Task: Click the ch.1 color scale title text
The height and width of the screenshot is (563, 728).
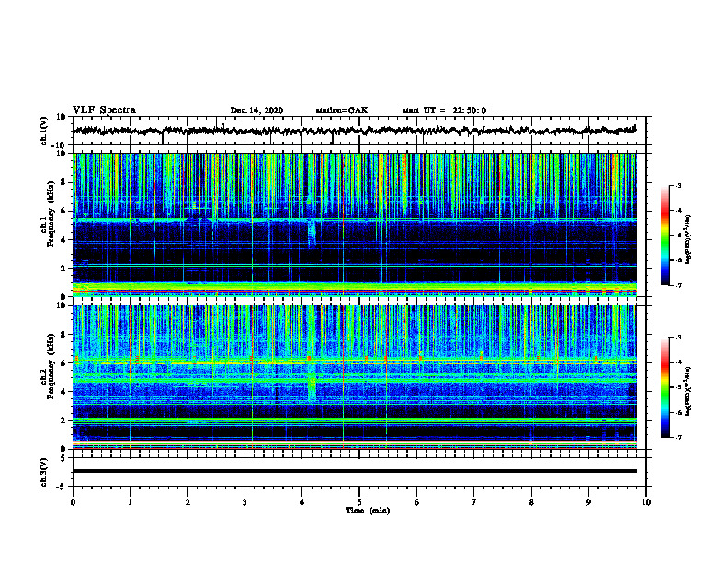Action: coord(688,239)
